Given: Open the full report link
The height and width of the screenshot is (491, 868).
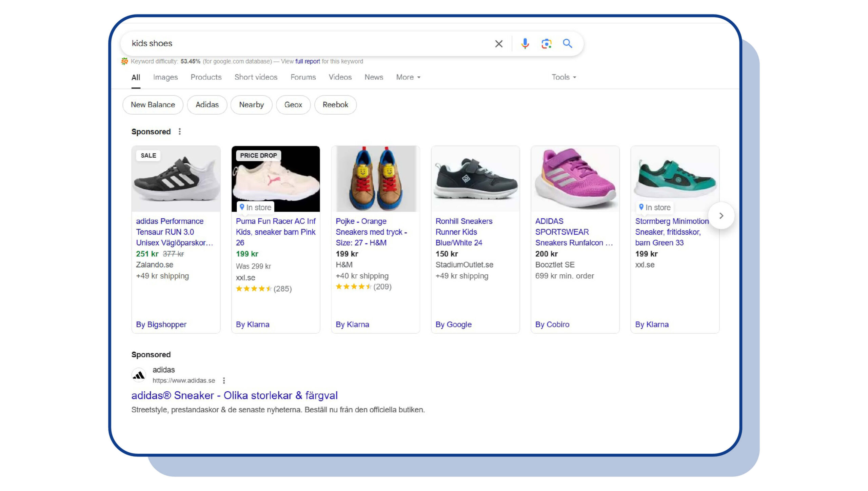Looking at the screenshot, I should pyautogui.click(x=308, y=61).
